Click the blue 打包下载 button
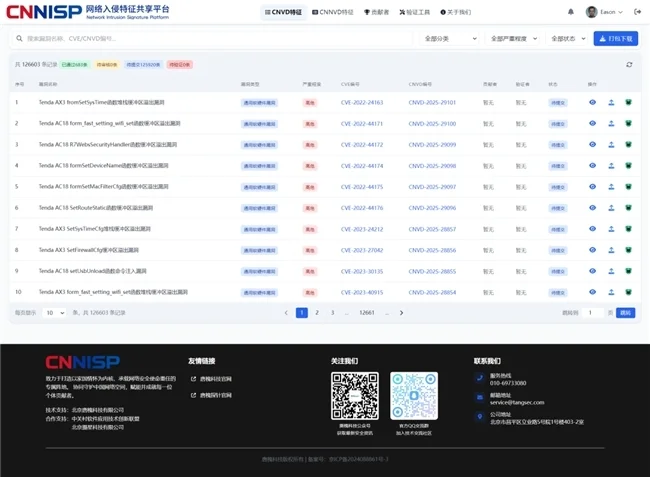 615,39
